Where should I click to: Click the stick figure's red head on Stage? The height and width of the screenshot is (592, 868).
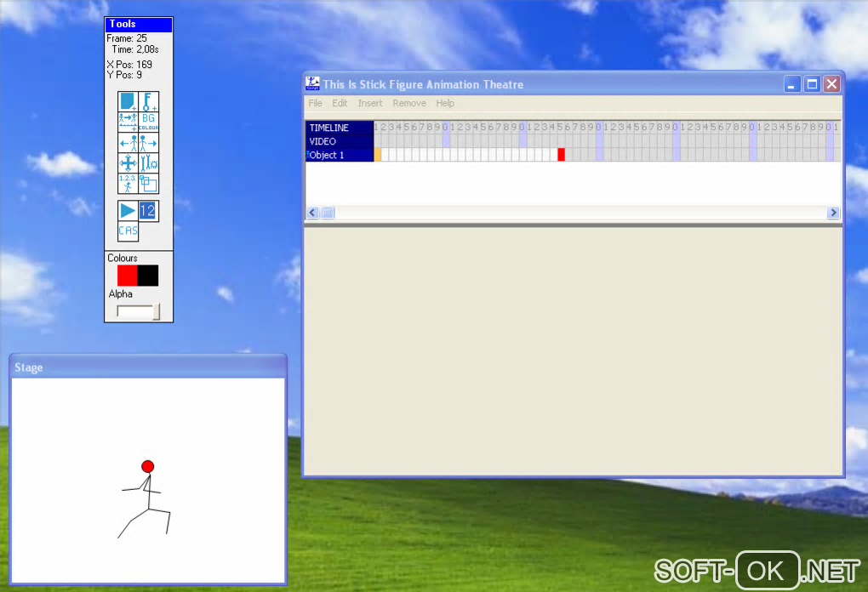(147, 466)
